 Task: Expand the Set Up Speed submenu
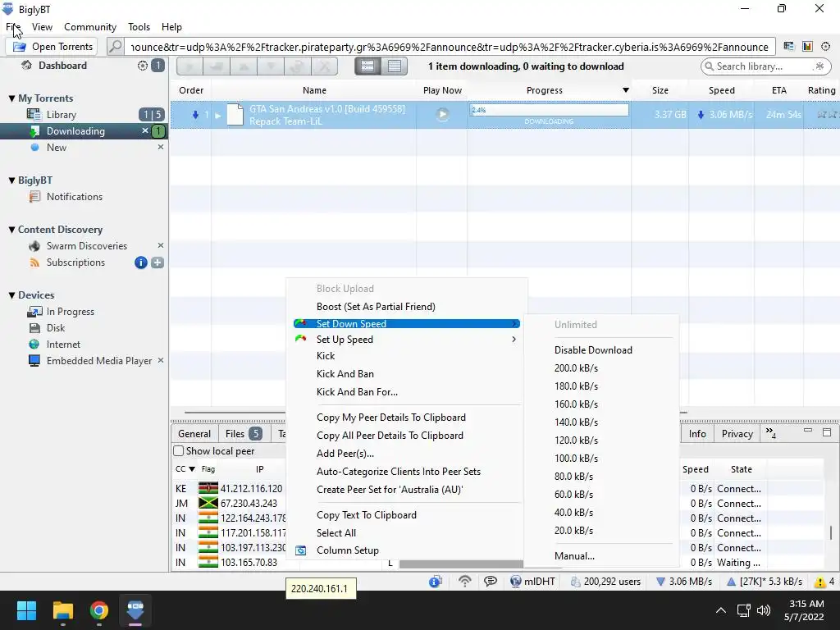coord(407,340)
